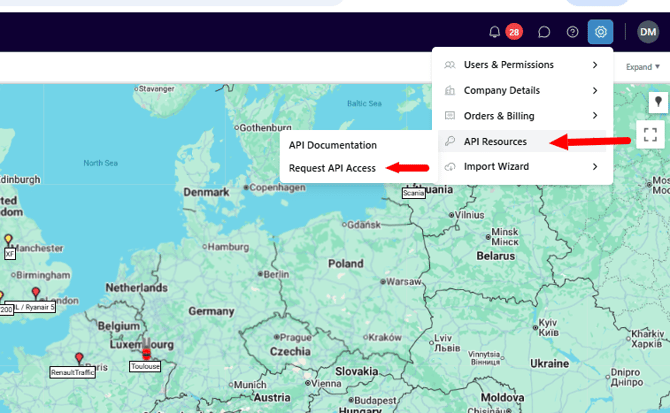The image size is (670, 413).
Task: Open the notifications bell icon
Action: 494,32
